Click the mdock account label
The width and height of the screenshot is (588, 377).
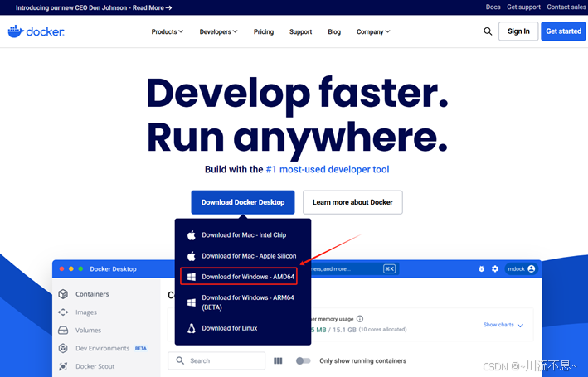click(x=516, y=268)
